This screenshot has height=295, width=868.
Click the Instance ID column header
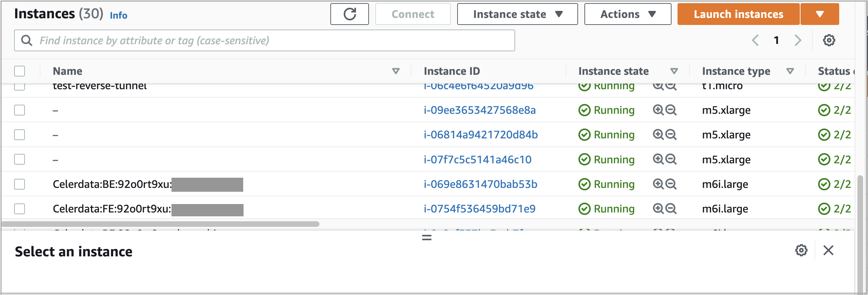click(452, 71)
